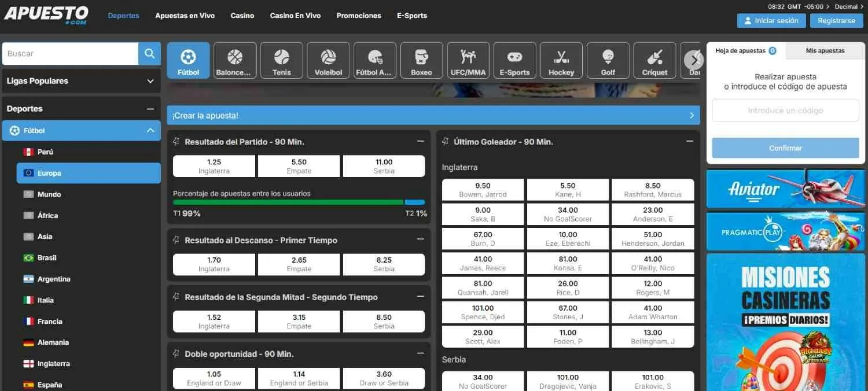
Task: Open the Boxeo sport icon
Action: tap(421, 60)
